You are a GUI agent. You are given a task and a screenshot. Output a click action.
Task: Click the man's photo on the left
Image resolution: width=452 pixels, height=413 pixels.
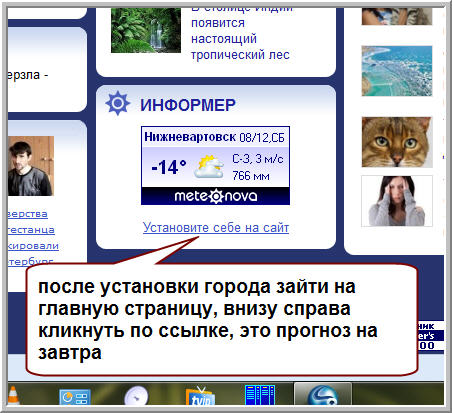(x=31, y=166)
